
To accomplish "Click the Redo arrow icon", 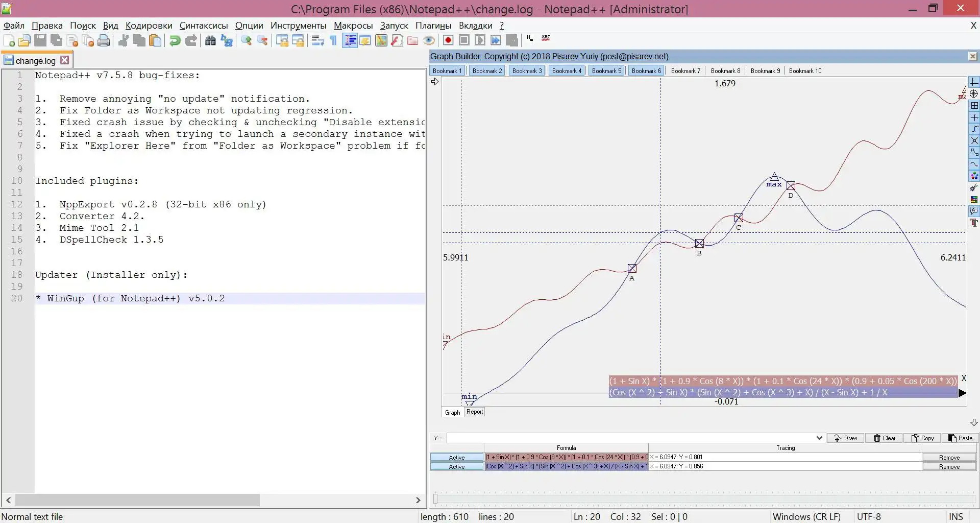I will point(191,41).
